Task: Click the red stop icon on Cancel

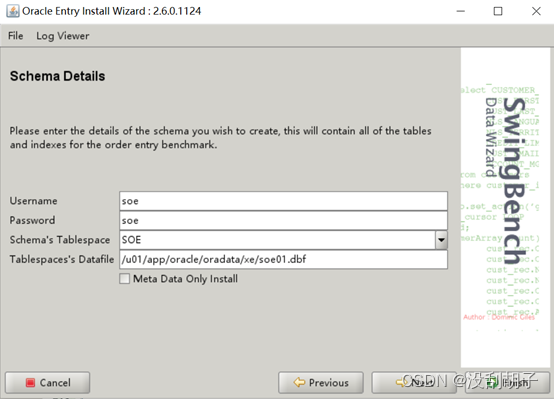Action: (30, 382)
